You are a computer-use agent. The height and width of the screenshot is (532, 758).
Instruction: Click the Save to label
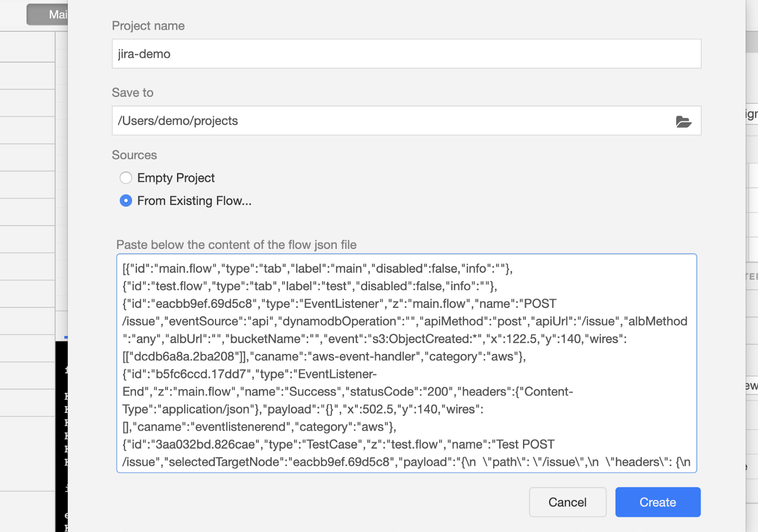point(133,93)
